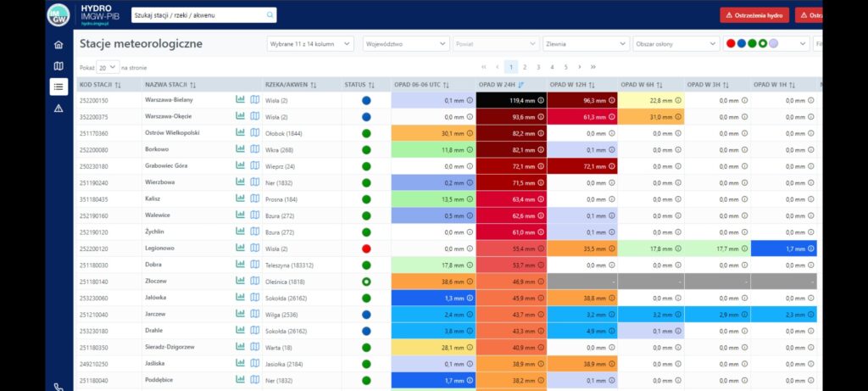Click the search magnifier icon

tap(270, 15)
